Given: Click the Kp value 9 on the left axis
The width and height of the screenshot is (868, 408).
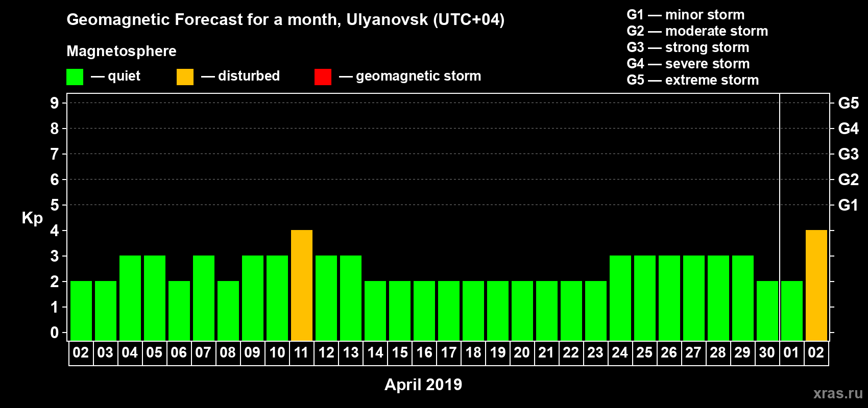Looking at the screenshot, I should point(55,103).
